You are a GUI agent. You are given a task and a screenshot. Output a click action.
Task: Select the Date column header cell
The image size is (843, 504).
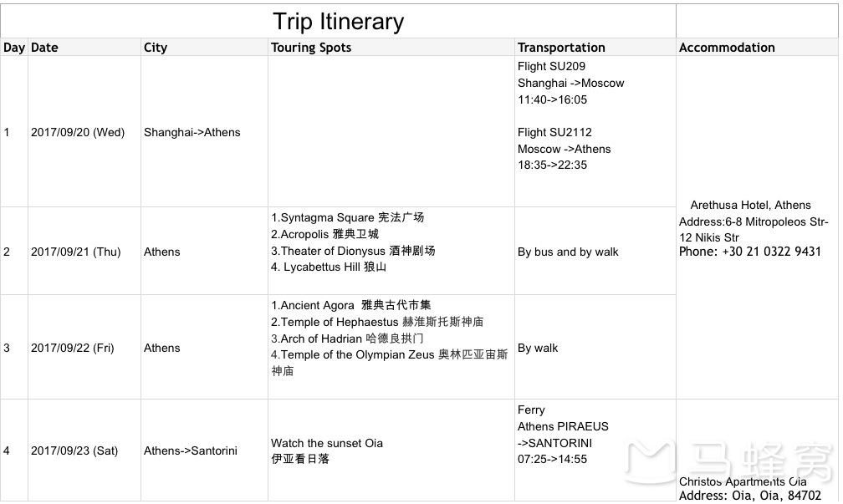84,48
